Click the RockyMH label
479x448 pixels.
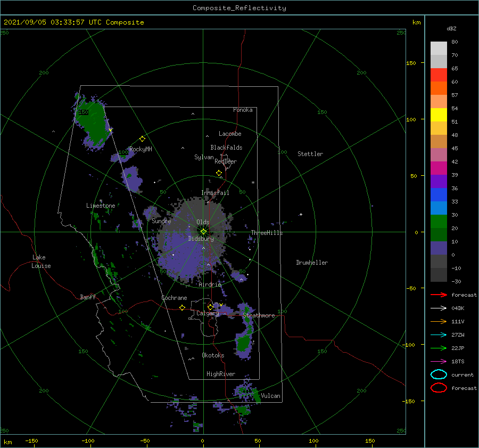pyautogui.click(x=141, y=149)
